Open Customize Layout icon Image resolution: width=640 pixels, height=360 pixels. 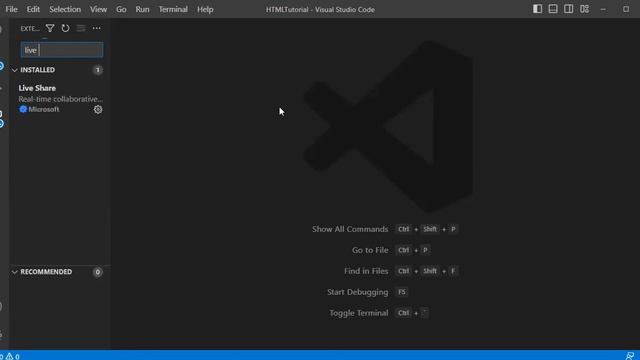point(584,9)
